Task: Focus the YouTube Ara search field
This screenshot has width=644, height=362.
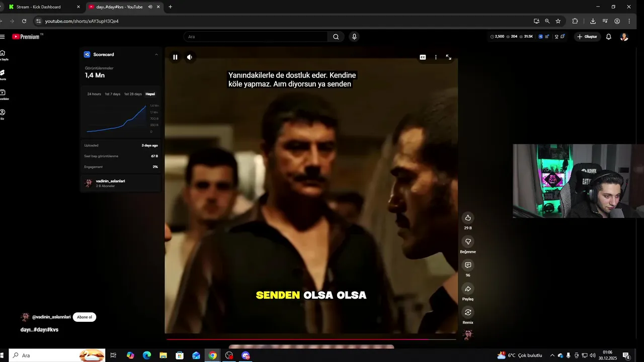Action: (x=256, y=37)
